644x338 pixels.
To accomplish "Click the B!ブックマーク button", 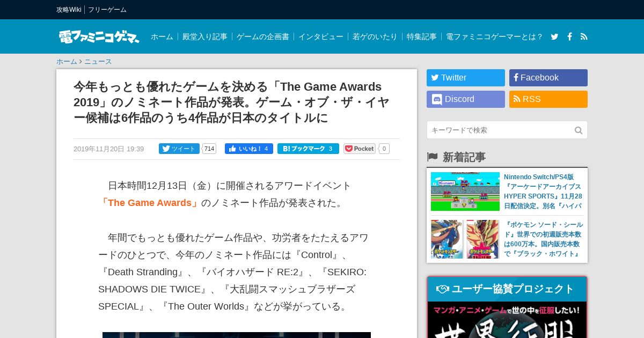I will 308,149.
